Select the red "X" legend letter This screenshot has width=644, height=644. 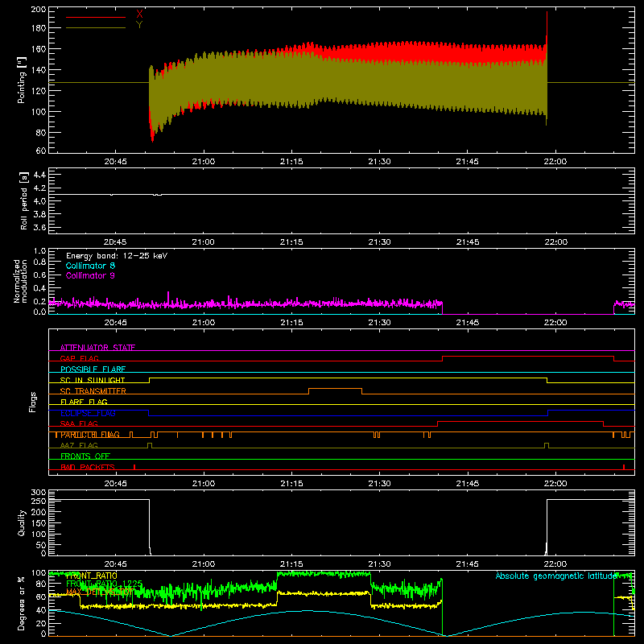pyautogui.click(x=139, y=14)
